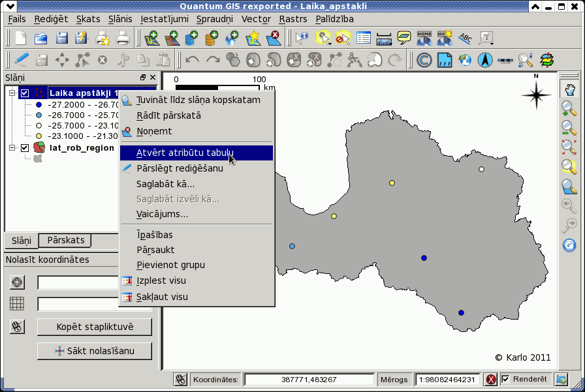Open project with folder icon
This screenshot has height=392, width=585.
pyautogui.click(x=40, y=38)
